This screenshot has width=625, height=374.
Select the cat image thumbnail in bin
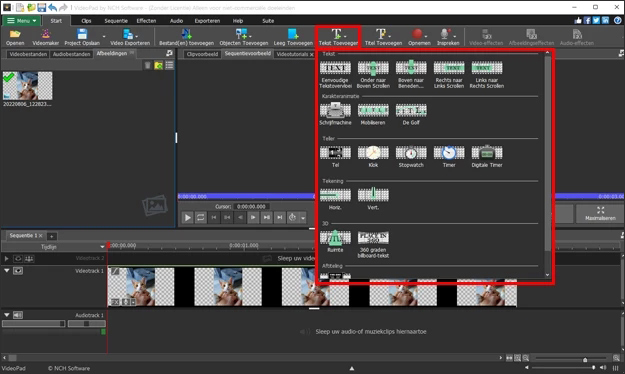28,86
